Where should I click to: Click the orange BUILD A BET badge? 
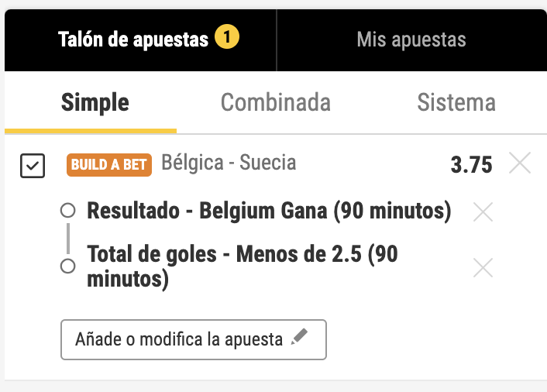pyautogui.click(x=109, y=165)
